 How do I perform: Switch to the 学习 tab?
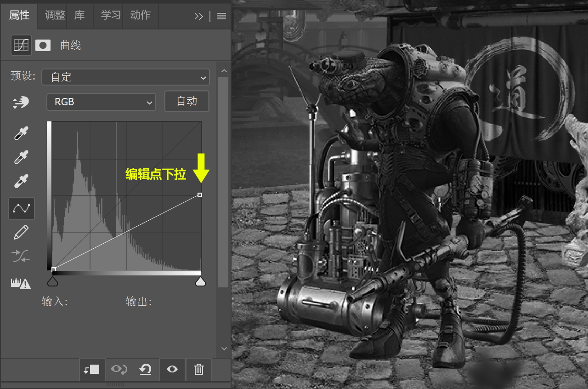tap(111, 15)
